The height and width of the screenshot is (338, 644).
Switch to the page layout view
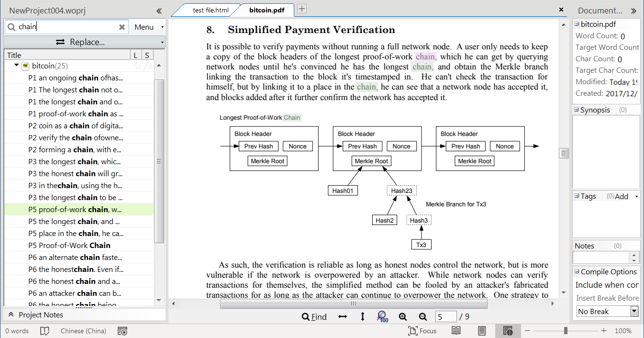click(482, 331)
